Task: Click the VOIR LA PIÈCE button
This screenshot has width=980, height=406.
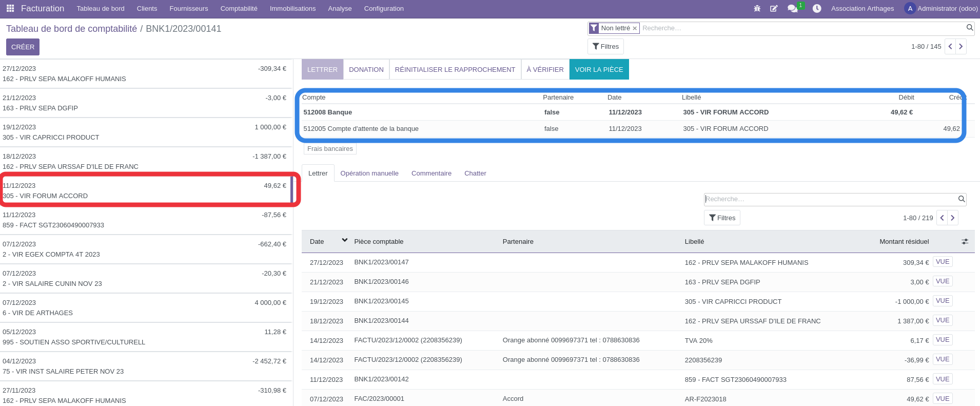Action: point(599,69)
